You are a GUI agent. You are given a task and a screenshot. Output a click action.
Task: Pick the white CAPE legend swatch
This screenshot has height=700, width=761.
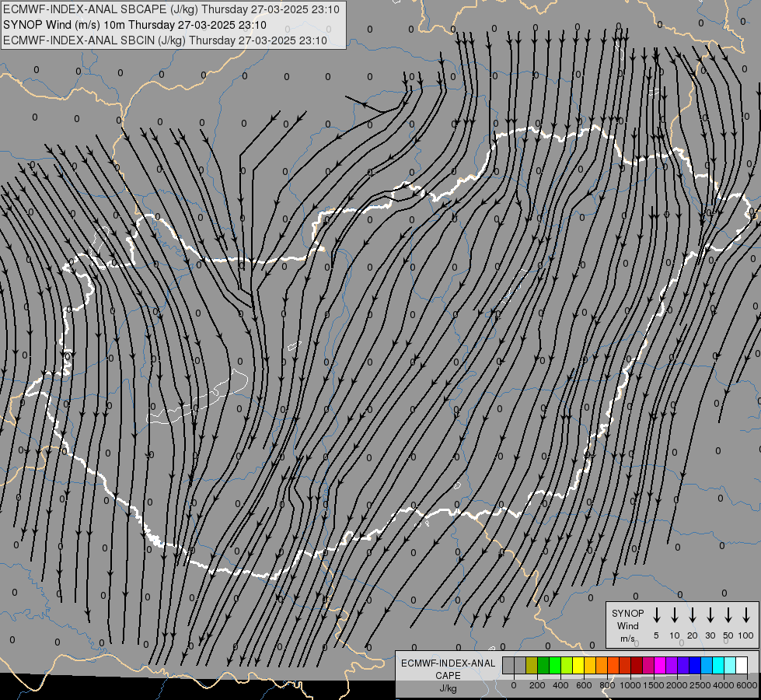[x=741, y=665]
